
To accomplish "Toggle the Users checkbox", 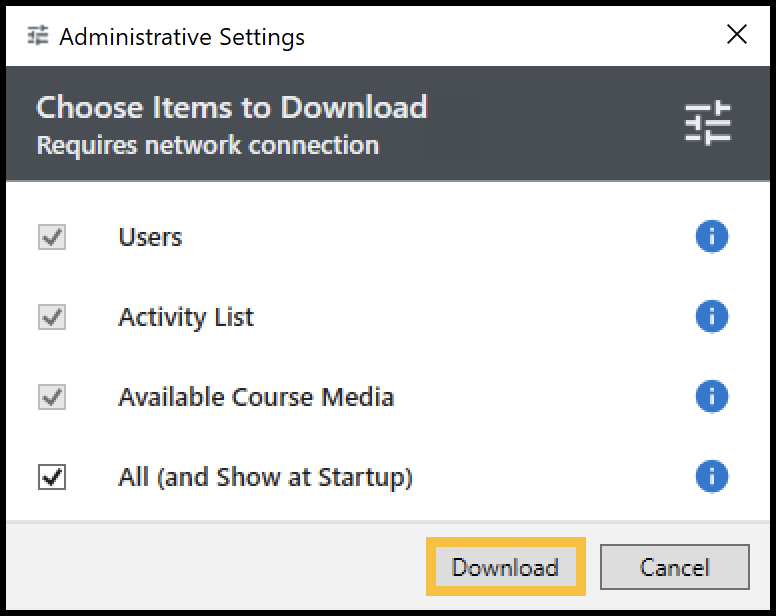I will click(52, 238).
